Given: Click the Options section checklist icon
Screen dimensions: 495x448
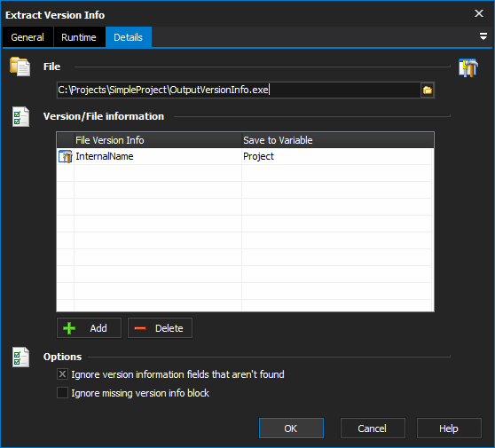Looking at the screenshot, I should click(x=20, y=358).
